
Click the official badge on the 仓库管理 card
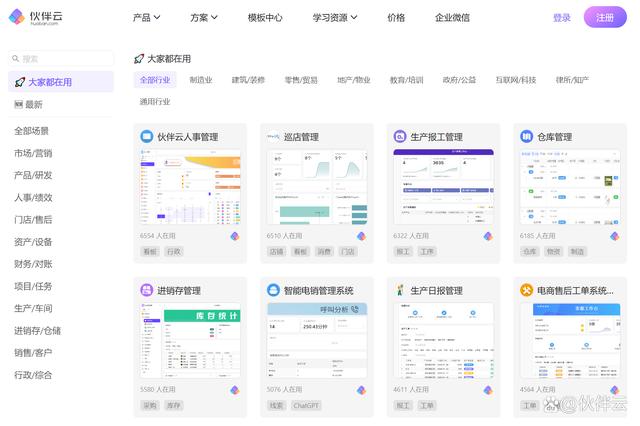pyautogui.click(x=615, y=236)
